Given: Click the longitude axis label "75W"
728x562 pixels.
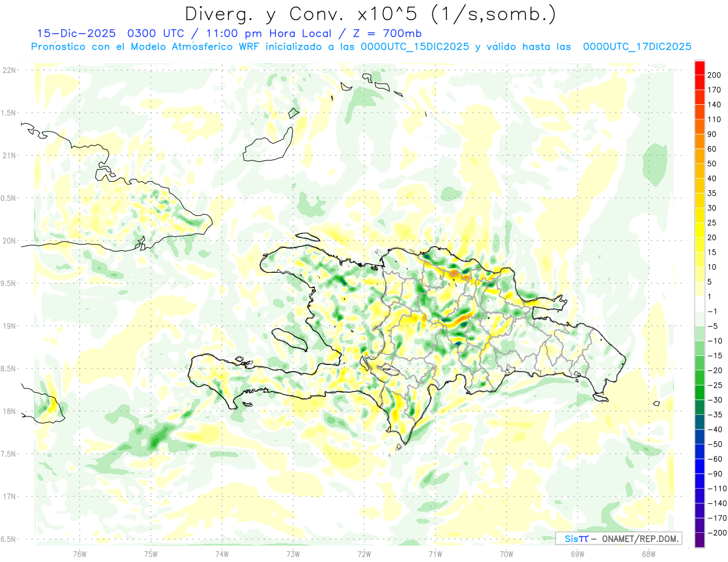Looking at the screenshot, I should point(151,554).
